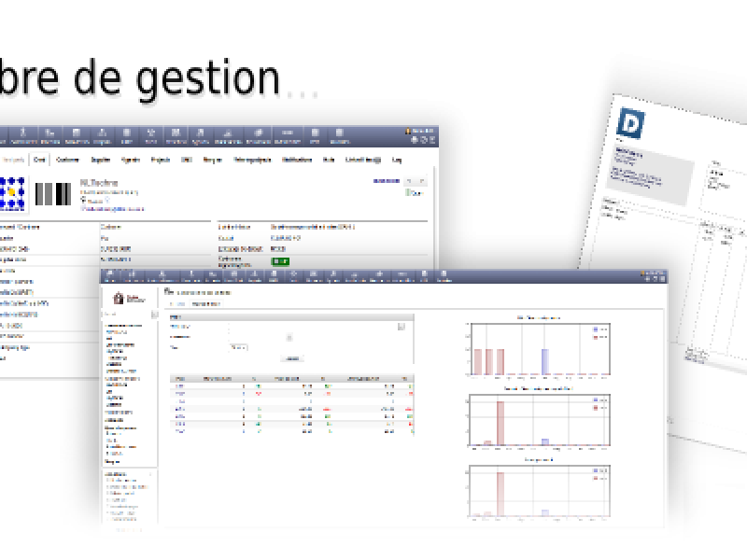Select the Supplier tab in the company record
The height and width of the screenshot is (560, 747).
click(101, 160)
